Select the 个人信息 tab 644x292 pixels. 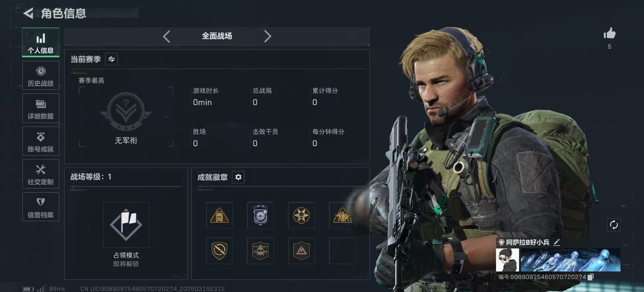(x=41, y=42)
